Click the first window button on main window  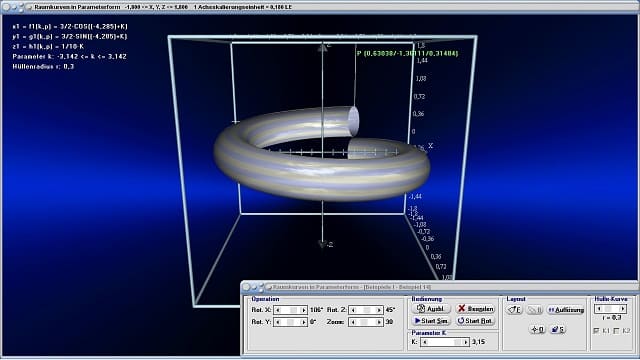pyautogui.click(x=6, y=7)
